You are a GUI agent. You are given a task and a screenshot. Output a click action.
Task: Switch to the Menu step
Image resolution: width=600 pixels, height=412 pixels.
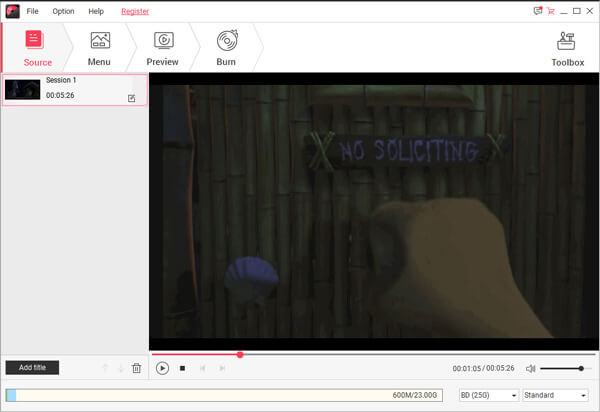point(99,48)
